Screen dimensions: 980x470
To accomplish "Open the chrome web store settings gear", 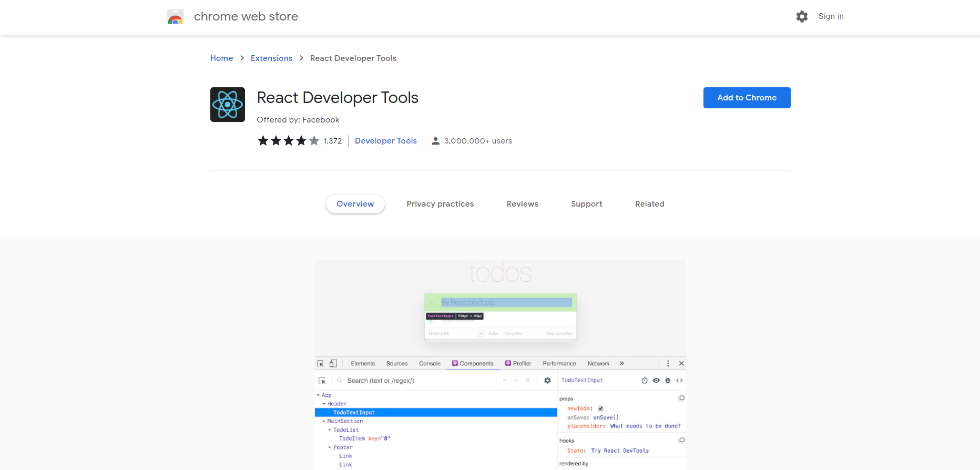I will click(802, 16).
